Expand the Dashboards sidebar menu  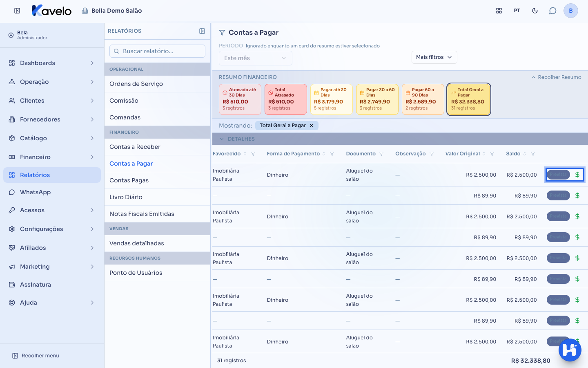52,63
